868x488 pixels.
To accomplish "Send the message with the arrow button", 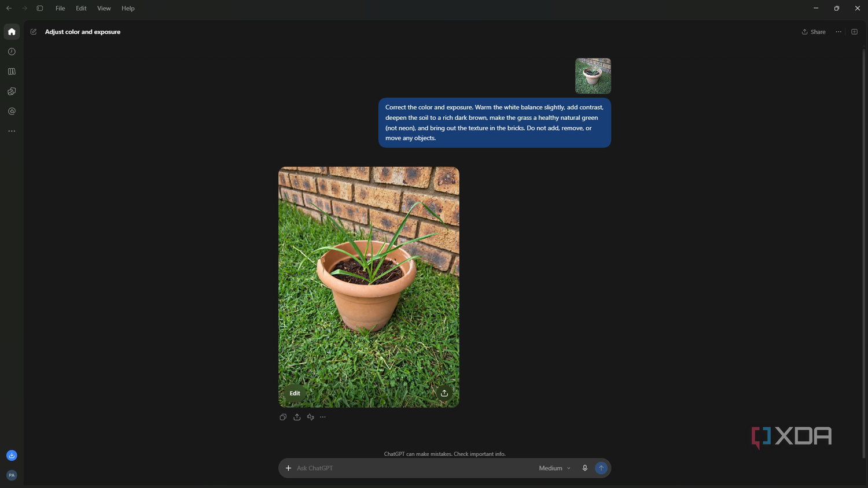I will tap(601, 468).
